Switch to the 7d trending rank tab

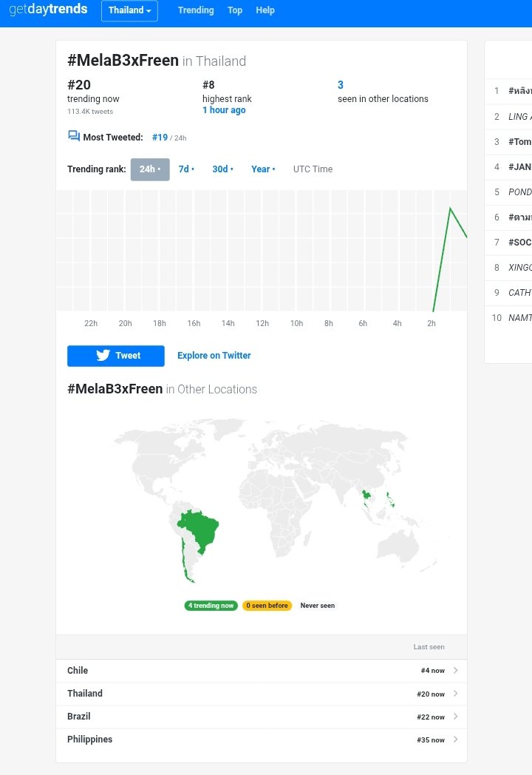coord(186,169)
